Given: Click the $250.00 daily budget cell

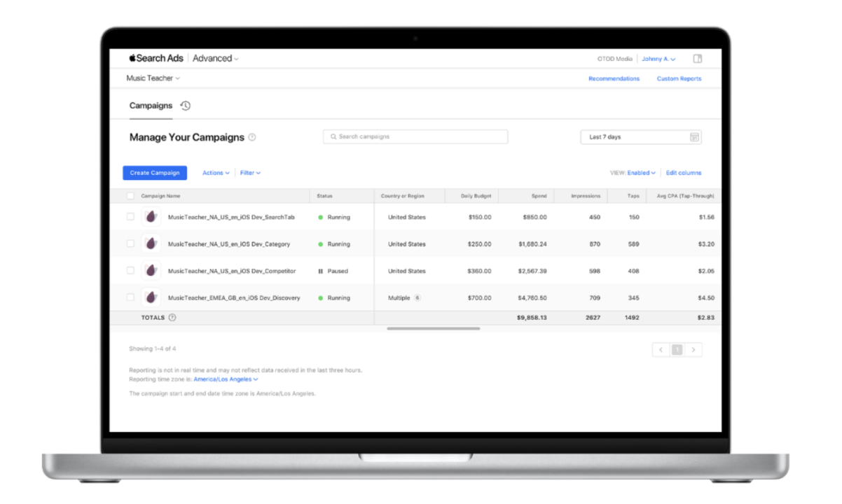Looking at the screenshot, I should point(480,244).
